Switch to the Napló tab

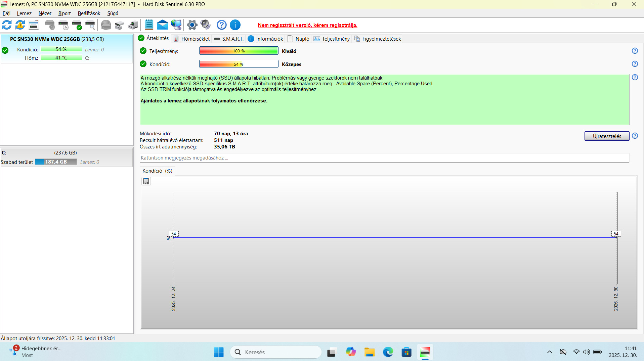pyautogui.click(x=298, y=39)
